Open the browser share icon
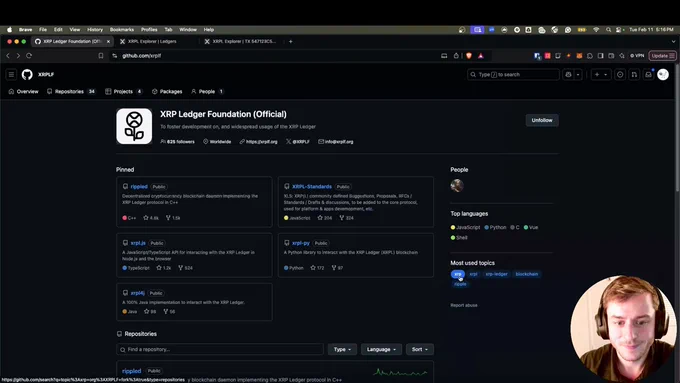This screenshot has width=680, height=383. 456,56
